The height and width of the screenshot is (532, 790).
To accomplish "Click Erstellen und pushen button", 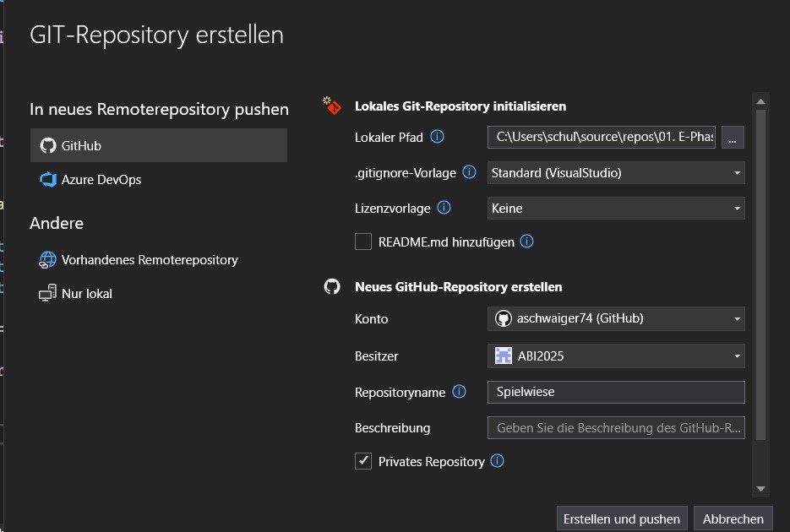I will pyautogui.click(x=622, y=519).
